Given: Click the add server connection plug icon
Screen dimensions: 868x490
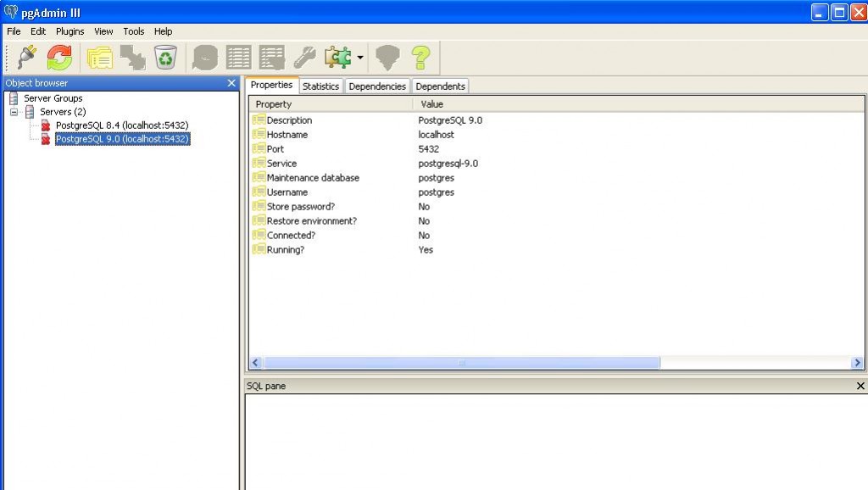Looking at the screenshot, I should [x=26, y=58].
